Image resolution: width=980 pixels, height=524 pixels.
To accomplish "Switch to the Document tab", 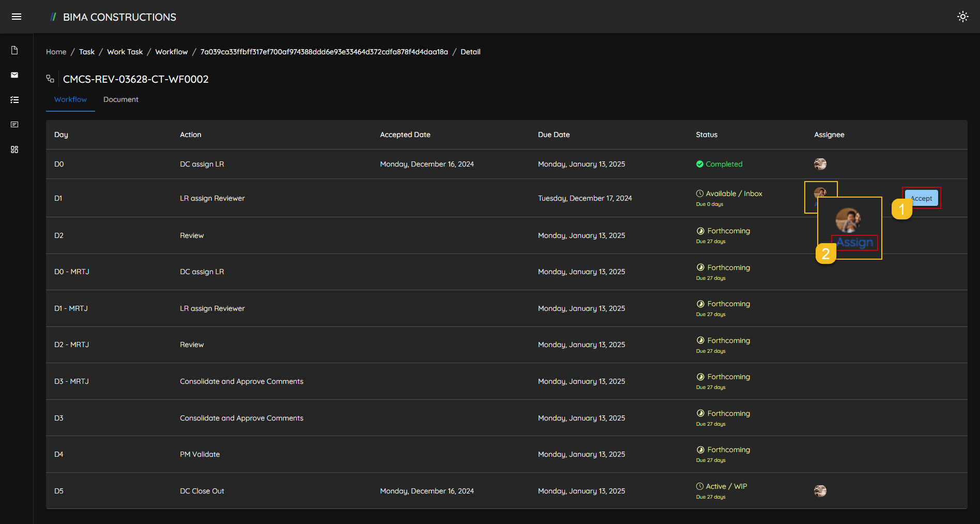I will click(x=120, y=99).
